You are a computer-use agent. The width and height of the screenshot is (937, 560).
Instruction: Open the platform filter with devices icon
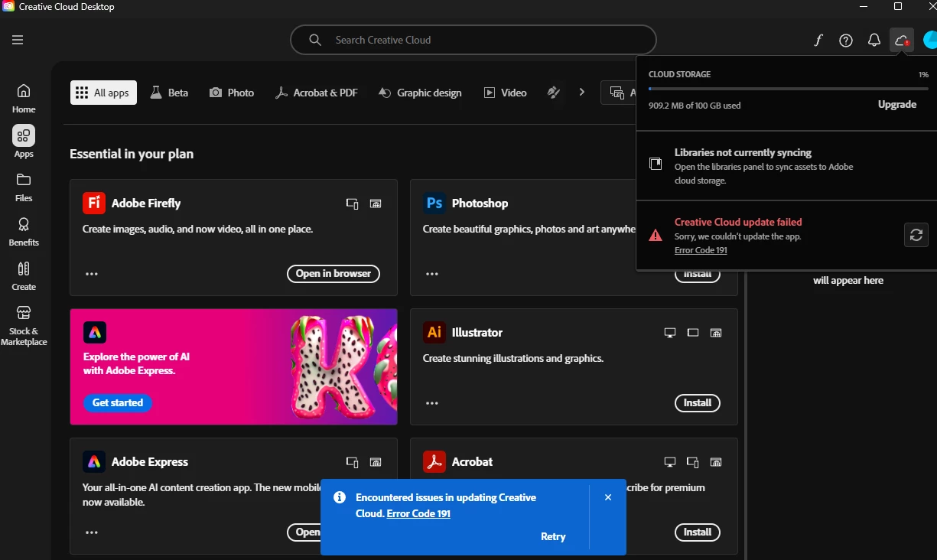pos(618,93)
